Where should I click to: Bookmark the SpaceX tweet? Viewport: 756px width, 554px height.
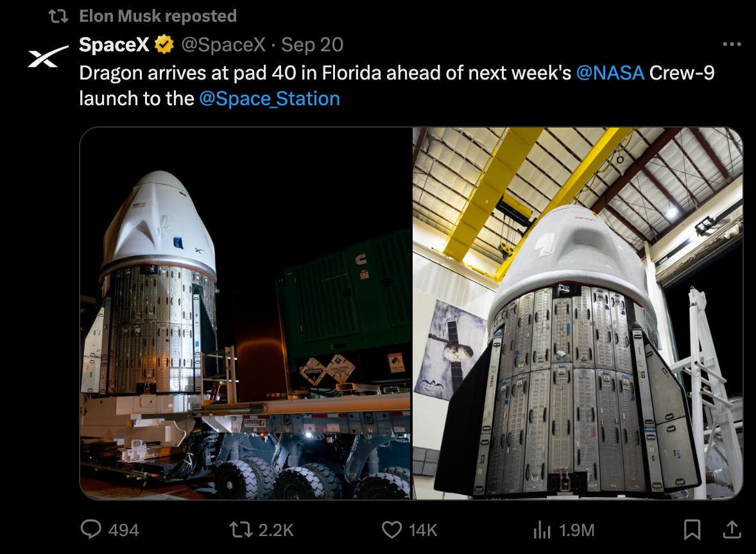tap(692, 530)
